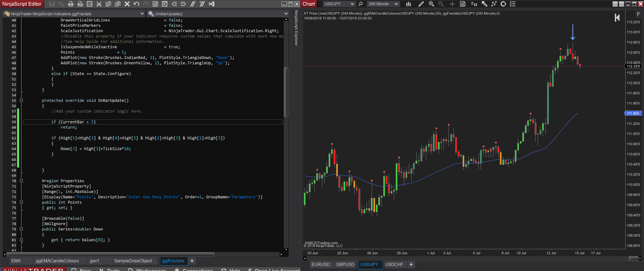The height and width of the screenshot is (271, 644).
Task: Increase indent of the selected lines
Action: coord(183,4)
